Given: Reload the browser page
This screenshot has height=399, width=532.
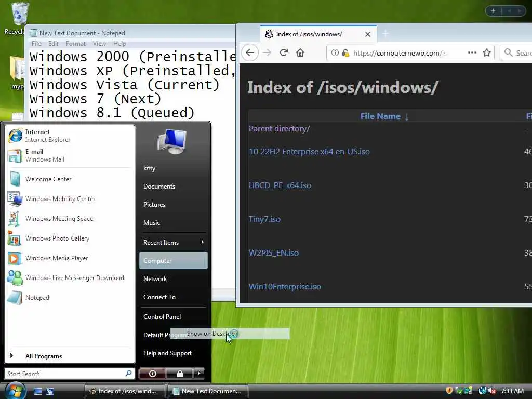Looking at the screenshot, I should tap(284, 52).
